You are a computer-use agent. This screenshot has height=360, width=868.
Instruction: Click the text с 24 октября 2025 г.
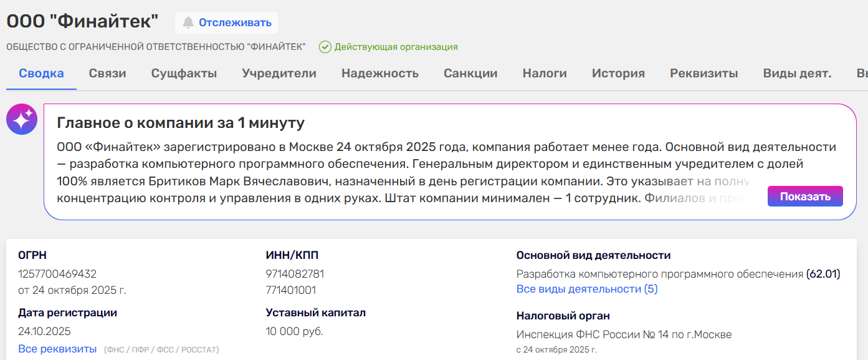click(556, 349)
